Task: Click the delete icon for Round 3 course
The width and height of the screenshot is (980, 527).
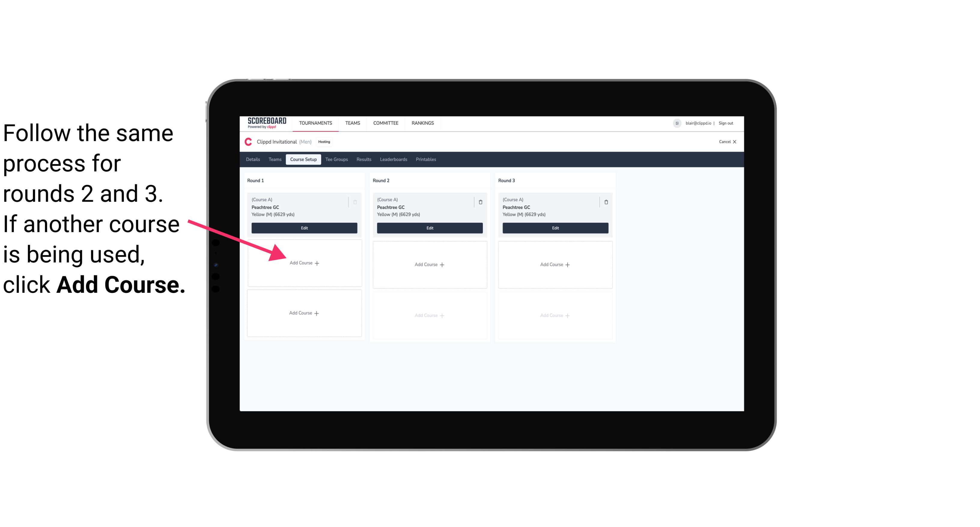Action: [x=605, y=201]
